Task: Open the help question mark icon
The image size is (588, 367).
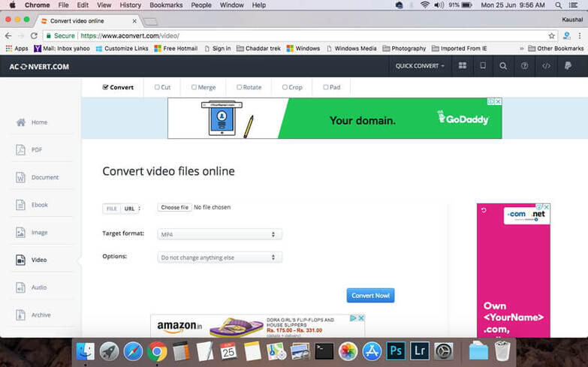Action: tap(524, 65)
